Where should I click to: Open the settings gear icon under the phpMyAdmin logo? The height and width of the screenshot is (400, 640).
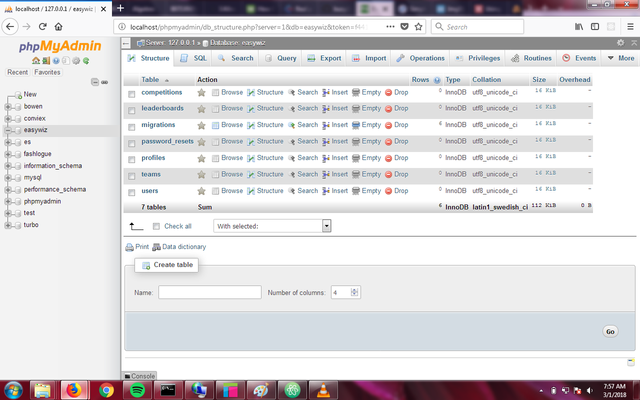[x=76, y=61]
